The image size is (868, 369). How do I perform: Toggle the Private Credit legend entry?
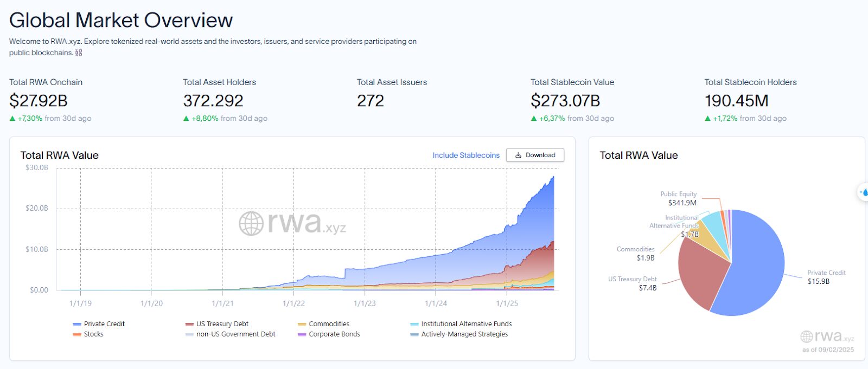(x=99, y=324)
